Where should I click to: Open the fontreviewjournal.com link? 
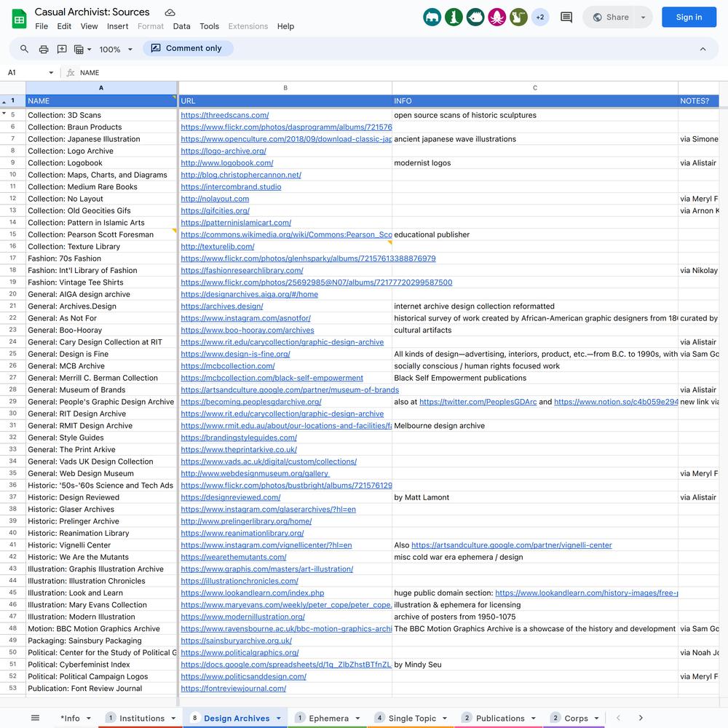pyautogui.click(x=234, y=689)
